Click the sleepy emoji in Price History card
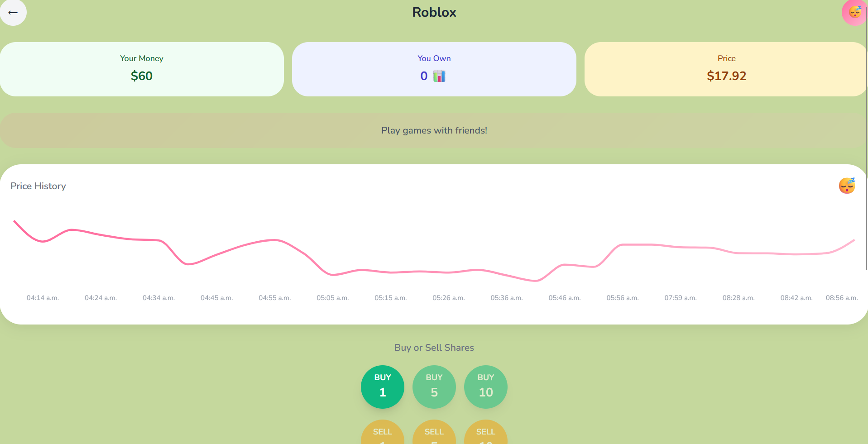 [x=847, y=186]
